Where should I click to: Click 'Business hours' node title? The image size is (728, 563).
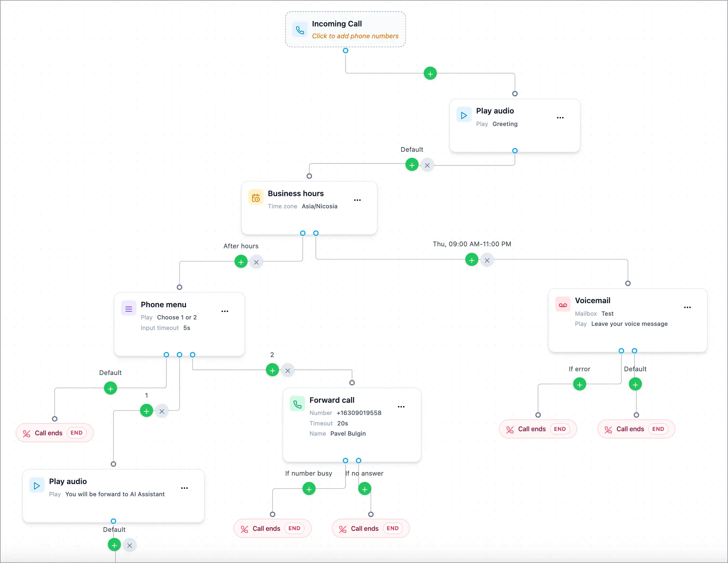click(x=296, y=193)
